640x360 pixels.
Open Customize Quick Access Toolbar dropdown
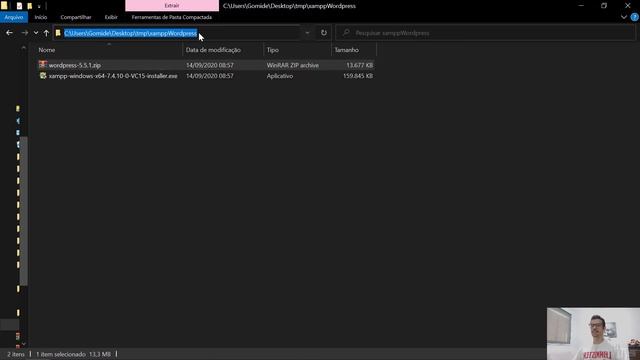tap(39, 7)
